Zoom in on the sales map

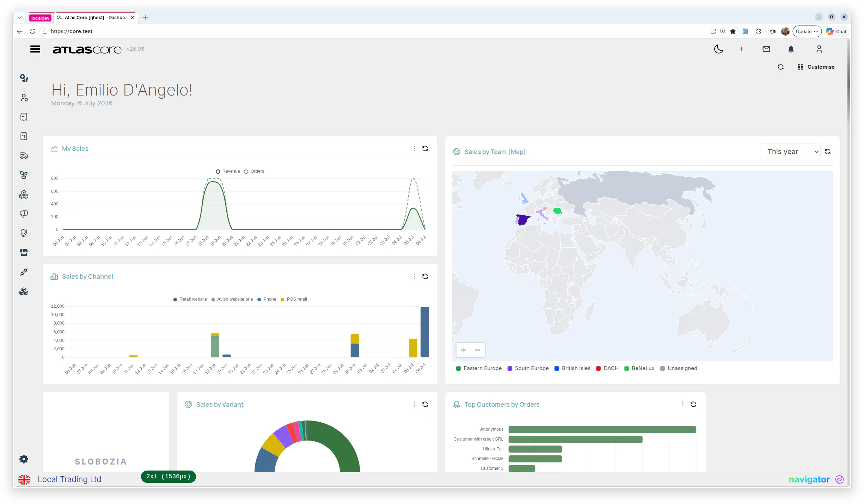tap(464, 350)
